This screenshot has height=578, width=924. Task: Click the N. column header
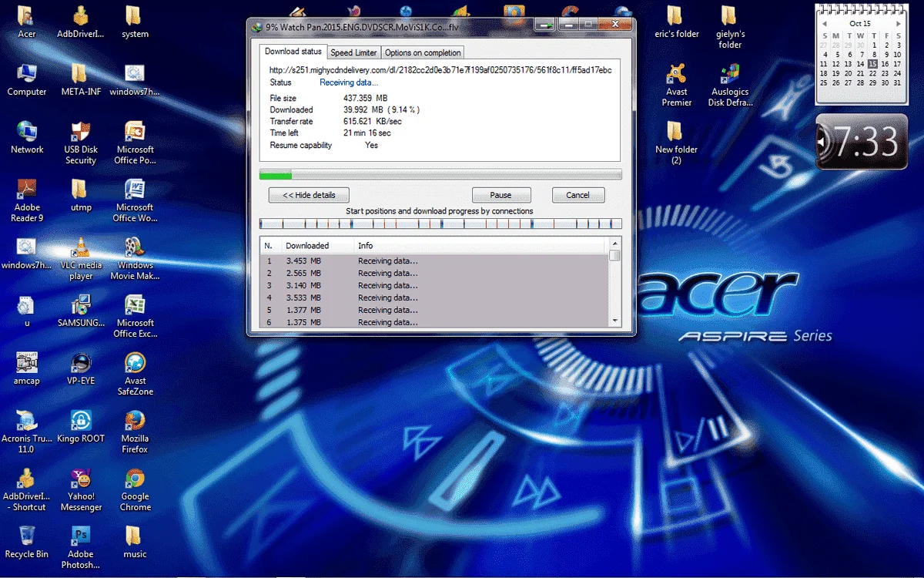point(270,246)
